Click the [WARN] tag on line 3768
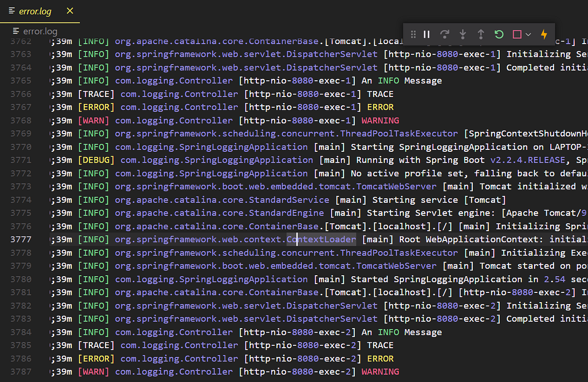Image resolution: width=588 pixels, height=382 pixels. [x=94, y=120]
